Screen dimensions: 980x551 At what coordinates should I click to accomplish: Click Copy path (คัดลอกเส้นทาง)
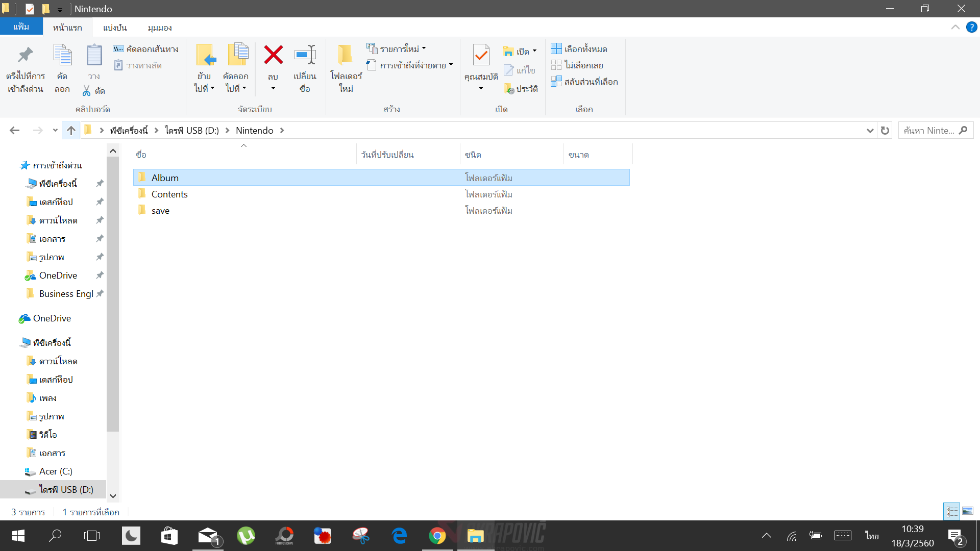click(x=146, y=49)
